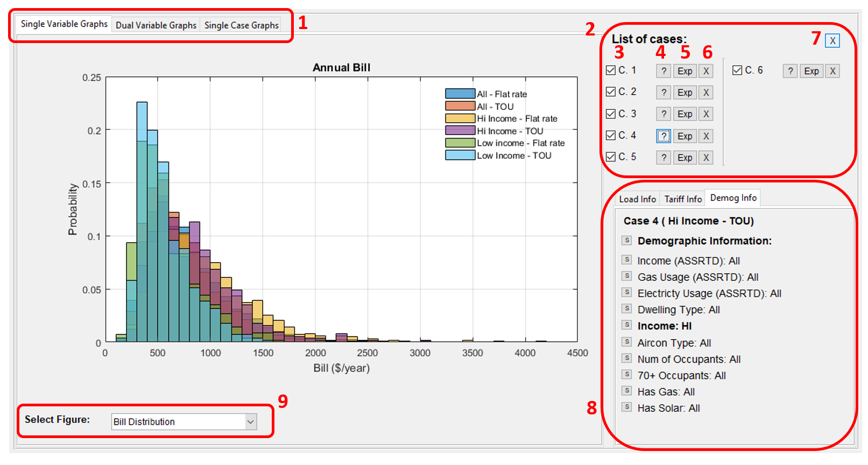The height and width of the screenshot is (465, 868).
Task: Switch to the Single Variable Graphs tab
Action: pyautogui.click(x=63, y=24)
